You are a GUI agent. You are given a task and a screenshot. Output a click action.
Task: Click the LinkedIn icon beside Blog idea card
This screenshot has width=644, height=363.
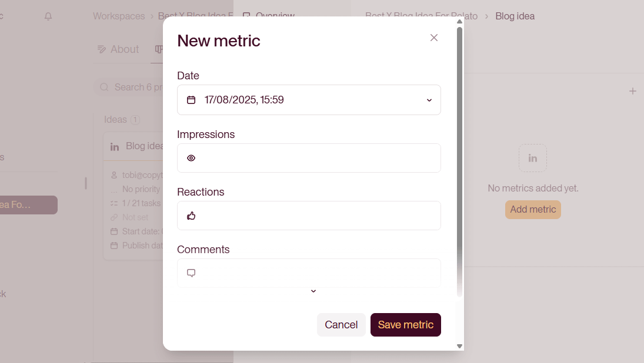coord(115,146)
